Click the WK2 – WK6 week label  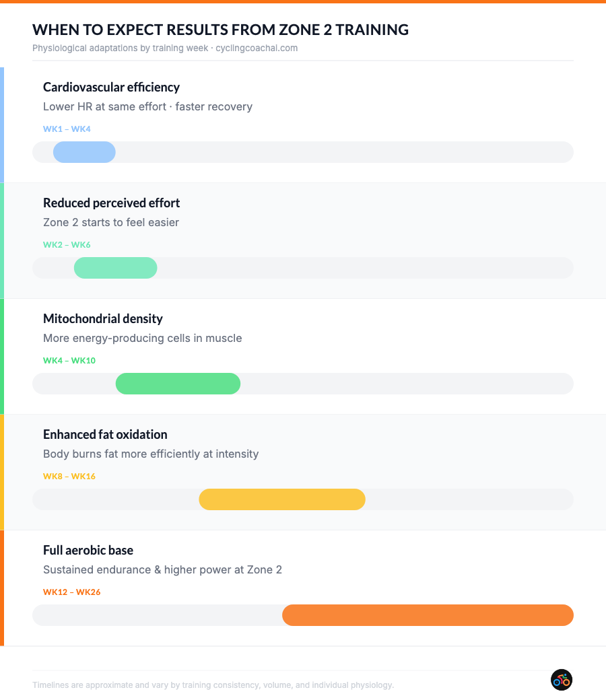(x=67, y=244)
